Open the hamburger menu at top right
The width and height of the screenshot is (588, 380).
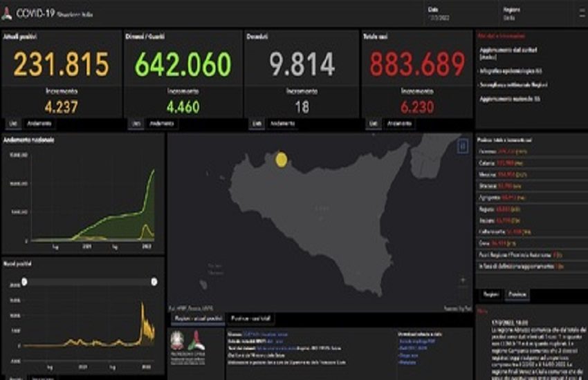point(578,14)
